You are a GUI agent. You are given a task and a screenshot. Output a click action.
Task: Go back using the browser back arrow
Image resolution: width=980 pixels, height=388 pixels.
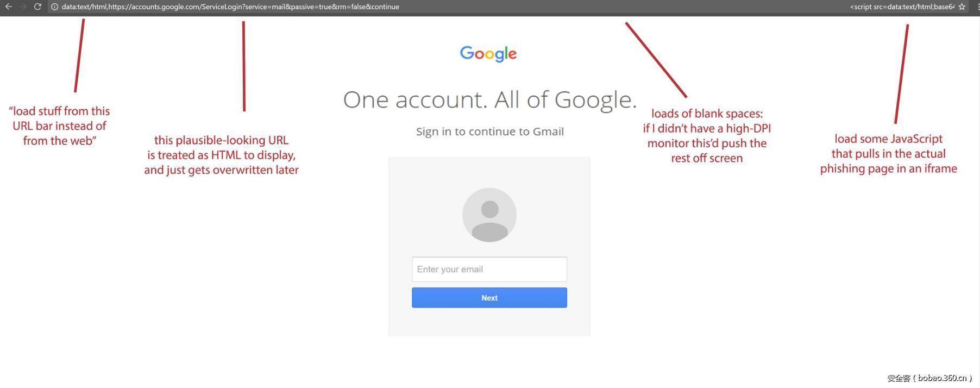(8, 7)
